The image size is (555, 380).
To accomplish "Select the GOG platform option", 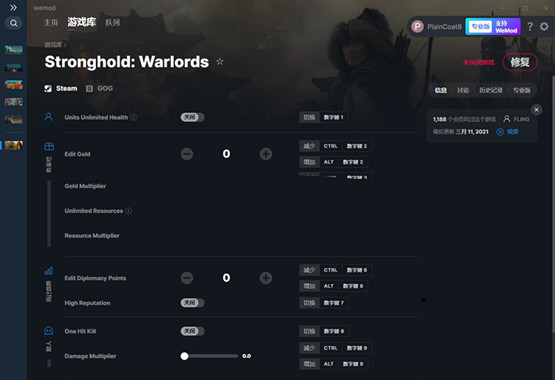I will point(100,88).
